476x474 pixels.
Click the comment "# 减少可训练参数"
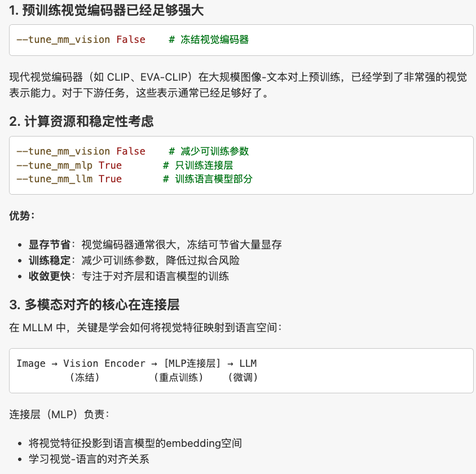209,151
